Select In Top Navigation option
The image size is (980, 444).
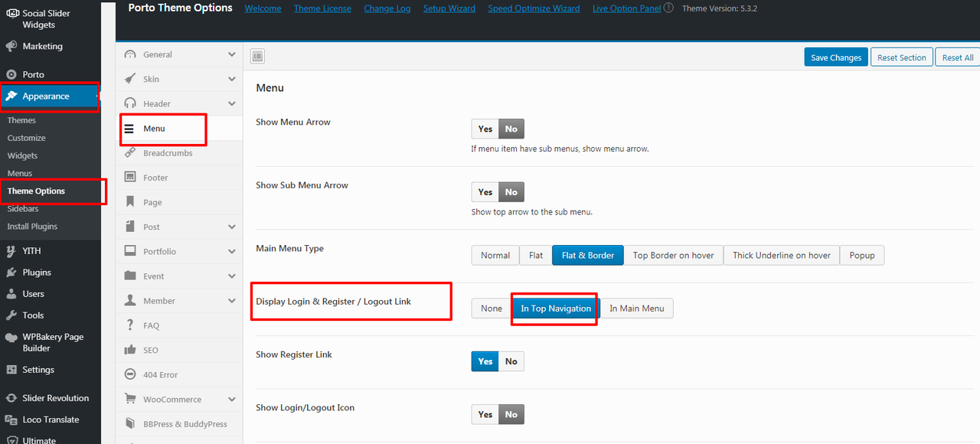coord(556,309)
